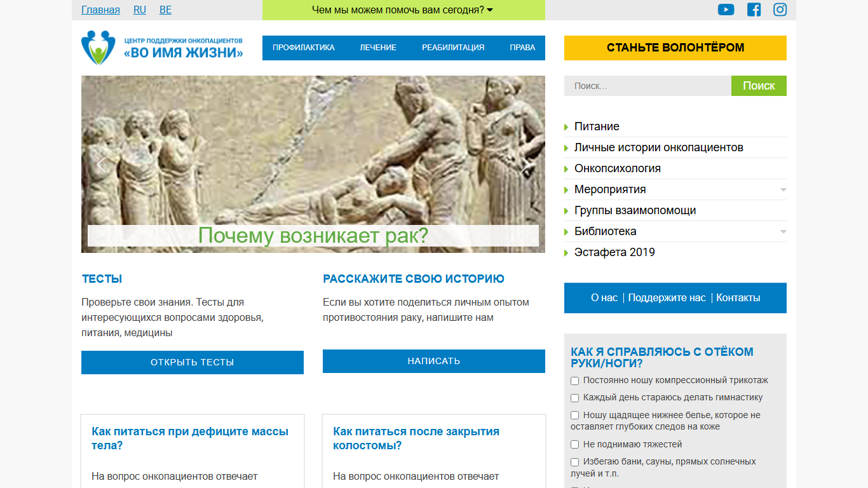Go to previous slide arrow
Viewport: 868px width, 488px height.
100,164
